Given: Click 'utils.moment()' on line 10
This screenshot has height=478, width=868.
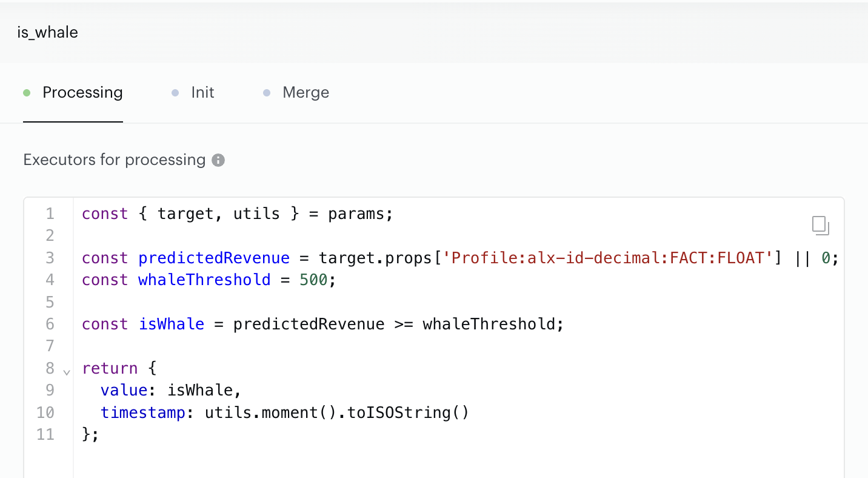Looking at the screenshot, I should coord(271,412).
